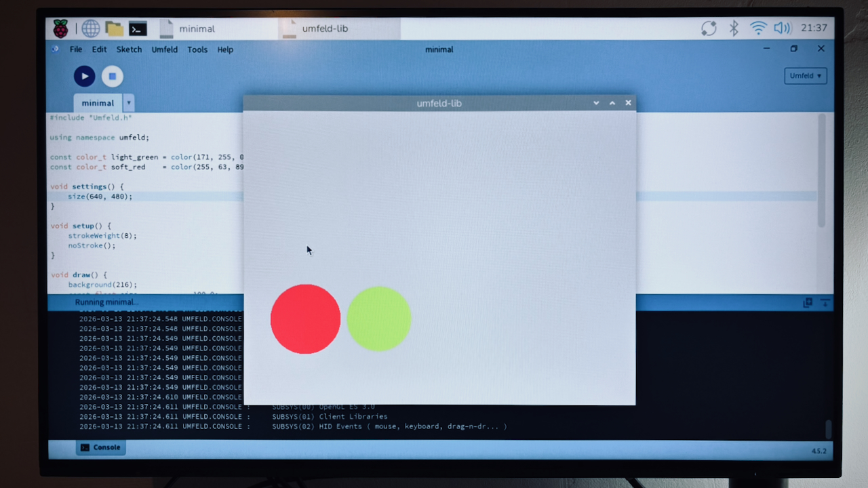Open the sketch tab arrow menu
The height and width of the screenshot is (488, 868).
click(128, 103)
